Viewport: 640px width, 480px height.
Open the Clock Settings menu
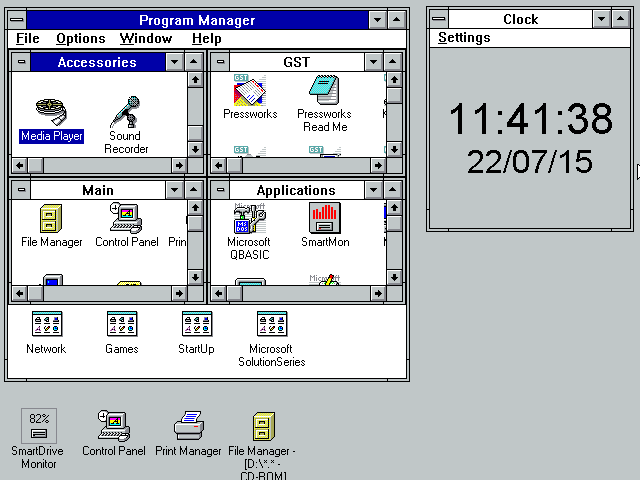pos(464,38)
